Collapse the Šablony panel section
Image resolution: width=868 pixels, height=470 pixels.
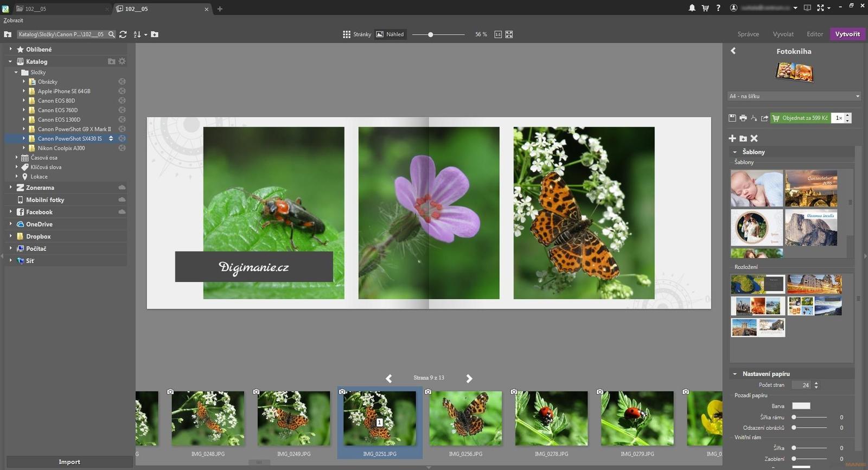click(735, 152)
